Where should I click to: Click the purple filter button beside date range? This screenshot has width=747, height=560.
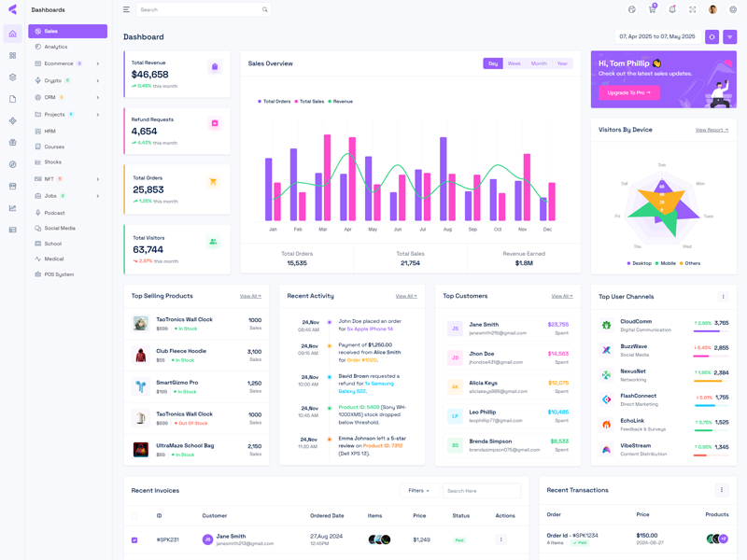(x=730, y=37)
